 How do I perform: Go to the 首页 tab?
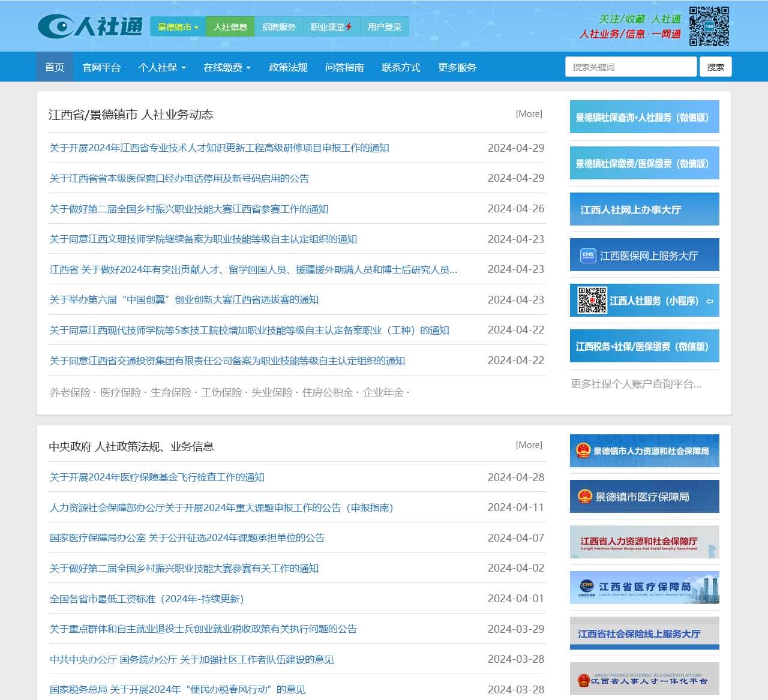[x=54, y=67]
